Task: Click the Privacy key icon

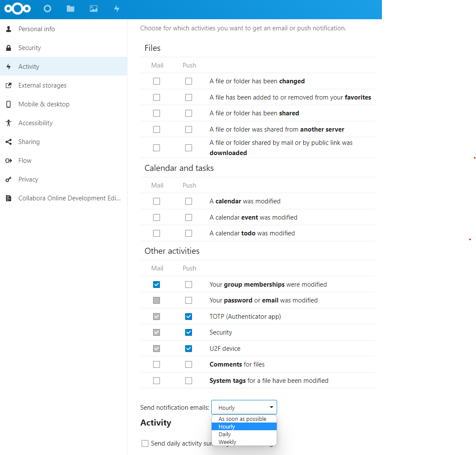Action: click(9, 179)
